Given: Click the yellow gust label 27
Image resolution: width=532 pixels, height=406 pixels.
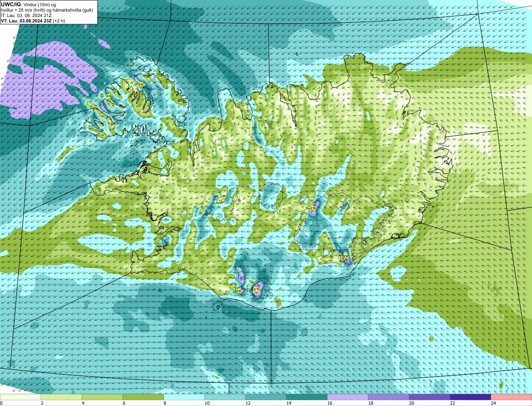Looking at the screenshot, I should (x=256, y=289).
